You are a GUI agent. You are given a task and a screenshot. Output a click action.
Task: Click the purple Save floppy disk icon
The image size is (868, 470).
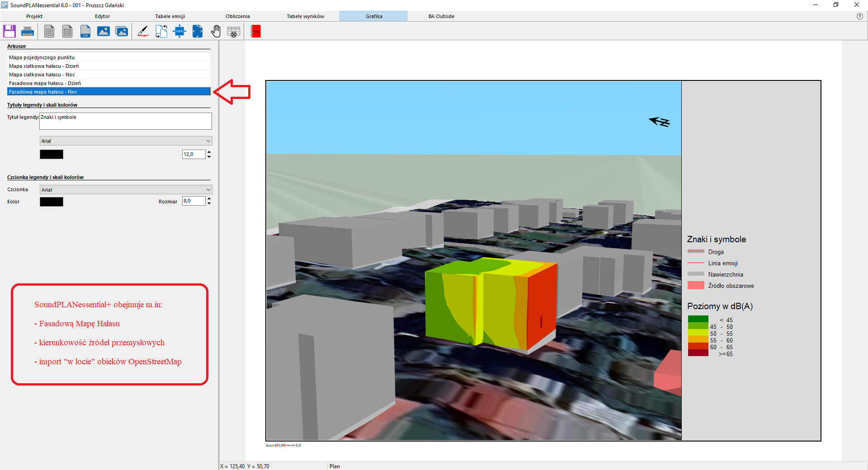tap(9, 31)
